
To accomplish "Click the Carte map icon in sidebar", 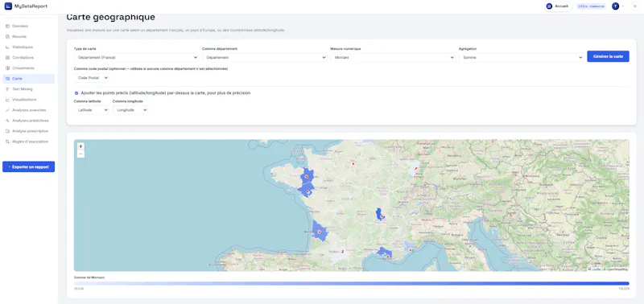I will (7, 79).
